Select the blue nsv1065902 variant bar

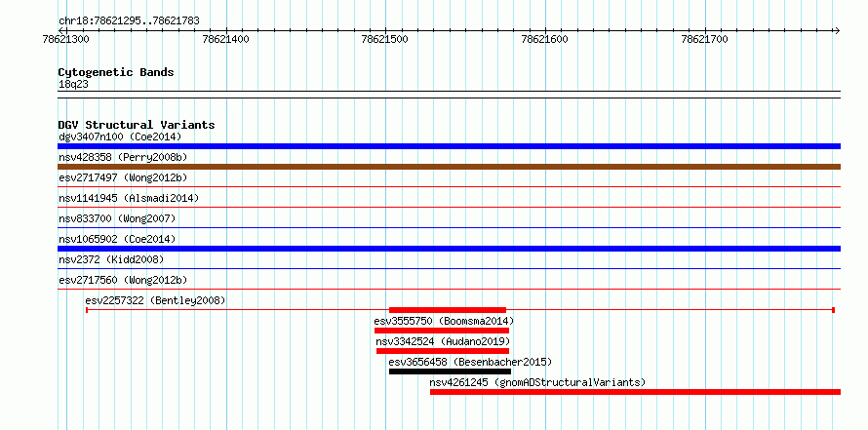(x=449, y=249)
